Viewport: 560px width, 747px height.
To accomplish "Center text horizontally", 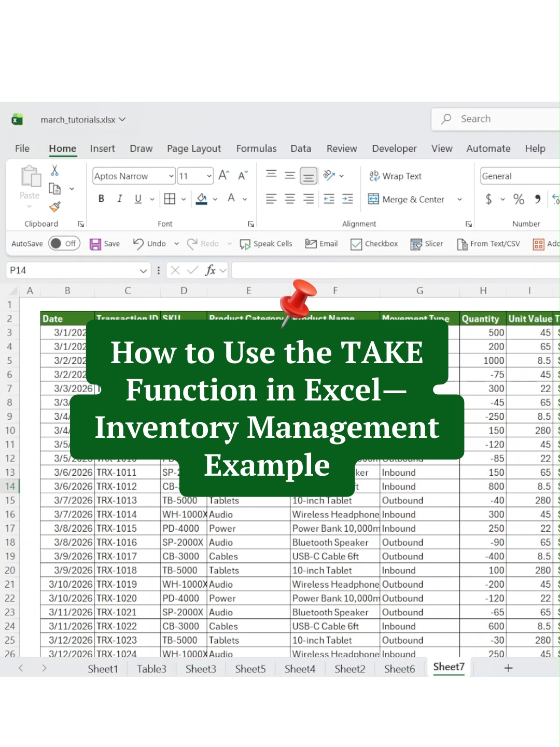I will pyautogui.click(x=290, y=199).
